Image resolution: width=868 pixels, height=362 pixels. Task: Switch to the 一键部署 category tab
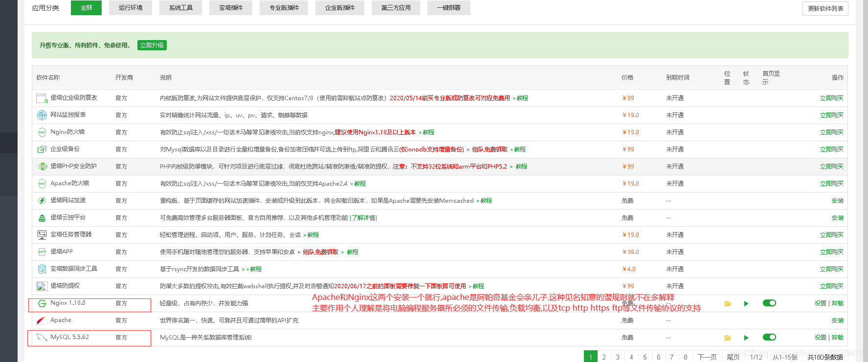pyautogui.click(x=449, y=8)
